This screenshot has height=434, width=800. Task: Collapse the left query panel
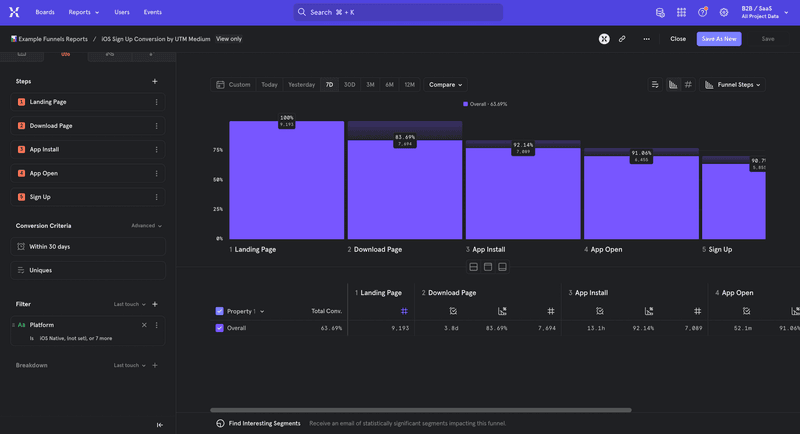point(160,425)
